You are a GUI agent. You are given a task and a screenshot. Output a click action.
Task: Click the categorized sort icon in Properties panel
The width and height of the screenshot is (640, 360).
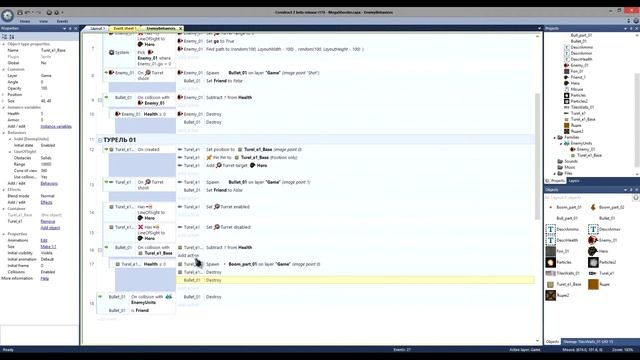pyautogui.click(x=4, y=37)
